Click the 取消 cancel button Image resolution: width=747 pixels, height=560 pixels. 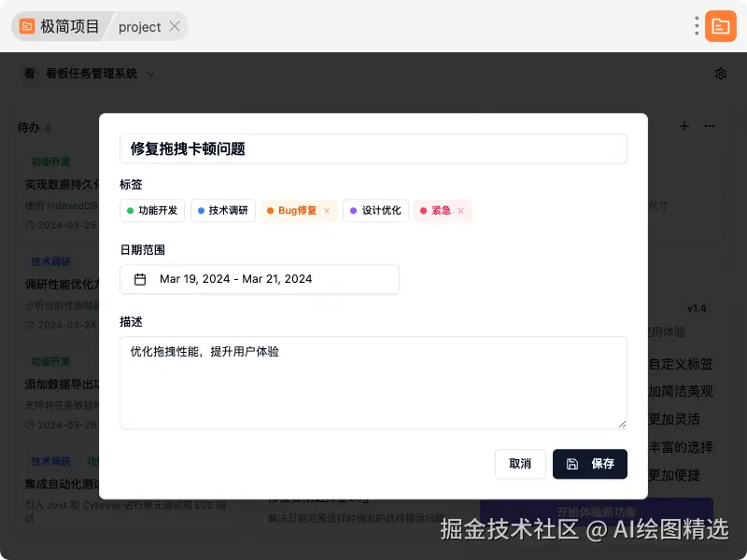520,464
